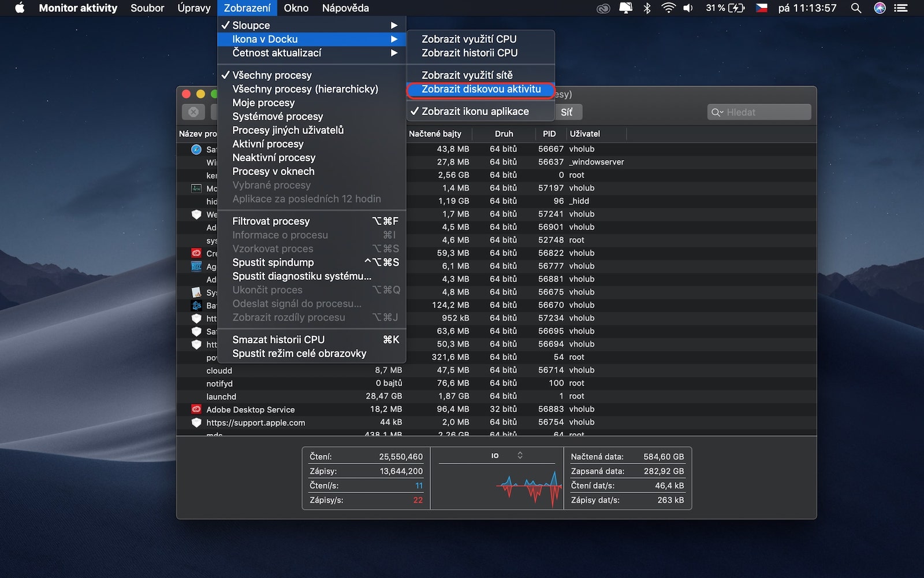Screen dimensions: 924x578
Task: Open the Úpravy menu
Action: [x=194, y=8]
